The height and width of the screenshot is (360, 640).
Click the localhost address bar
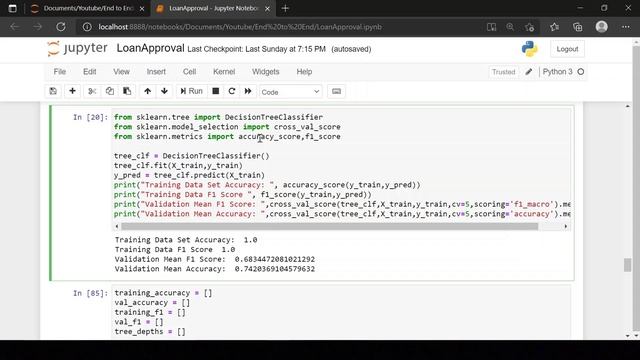[240, 27]
